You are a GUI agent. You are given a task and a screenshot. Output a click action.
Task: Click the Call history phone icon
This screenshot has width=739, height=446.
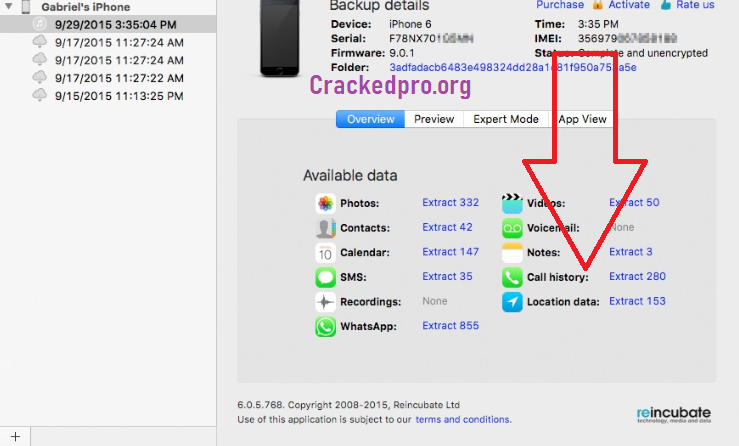point(512,277)
